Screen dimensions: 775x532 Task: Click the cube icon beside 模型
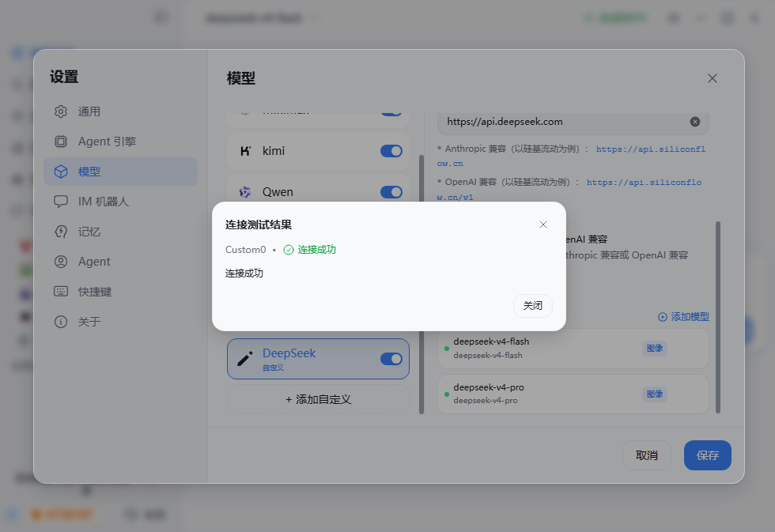pyautogui.click(x=61, y=172)
